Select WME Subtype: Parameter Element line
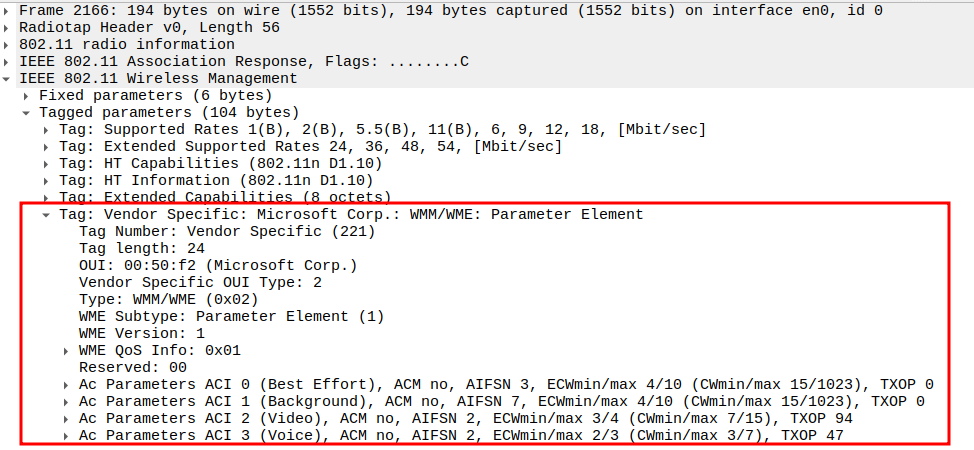974x450 pixels. point(231,317)
